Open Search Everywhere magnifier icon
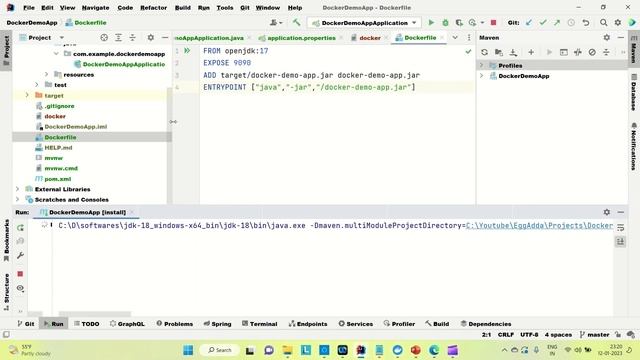640x360 pixels. pos(603,22)
